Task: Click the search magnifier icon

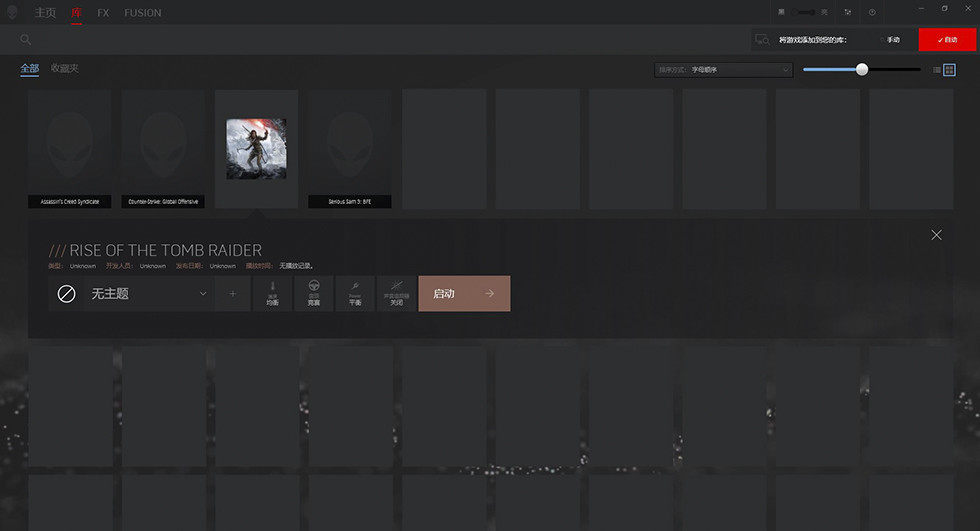Action: 26,39
